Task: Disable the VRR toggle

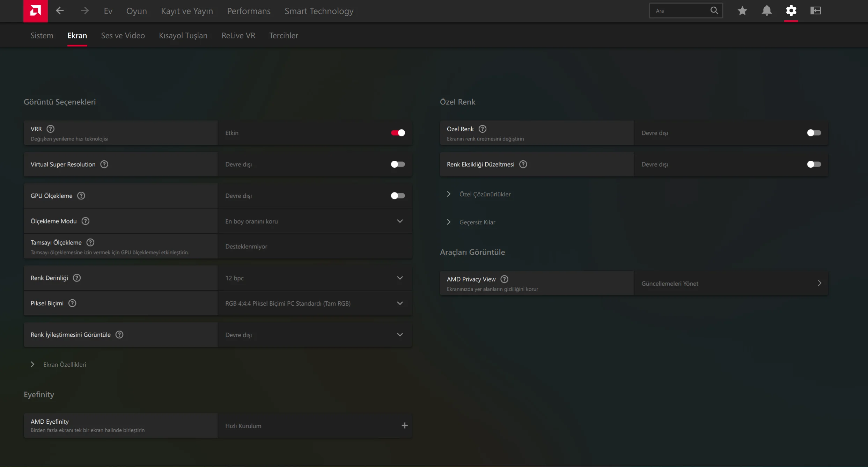Action: [398, 133]
